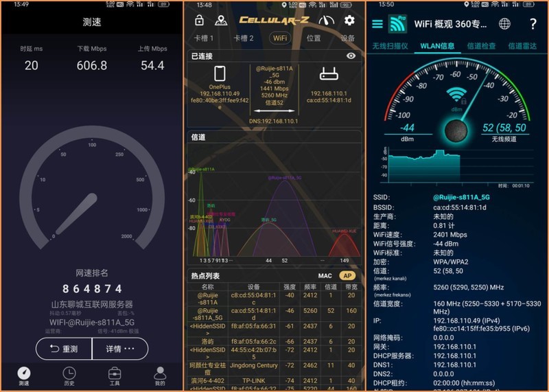Tap the -44 dBm reading
Screen dimensions: 549x392
point(407,128)
